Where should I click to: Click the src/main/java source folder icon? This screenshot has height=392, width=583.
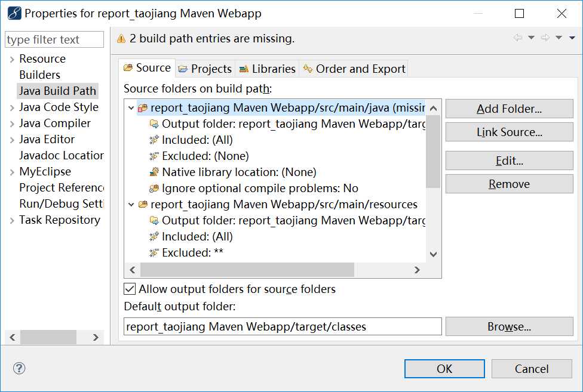(143, 108)
